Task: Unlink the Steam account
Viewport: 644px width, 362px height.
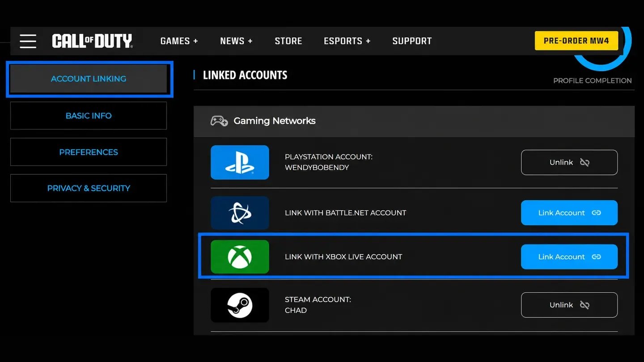Action: click(x=569, y=305)
